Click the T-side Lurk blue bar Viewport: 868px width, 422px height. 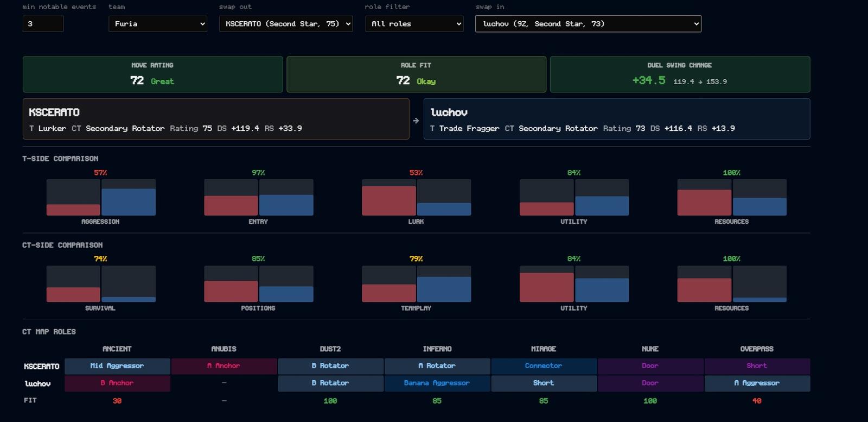(x=444, y=209)
